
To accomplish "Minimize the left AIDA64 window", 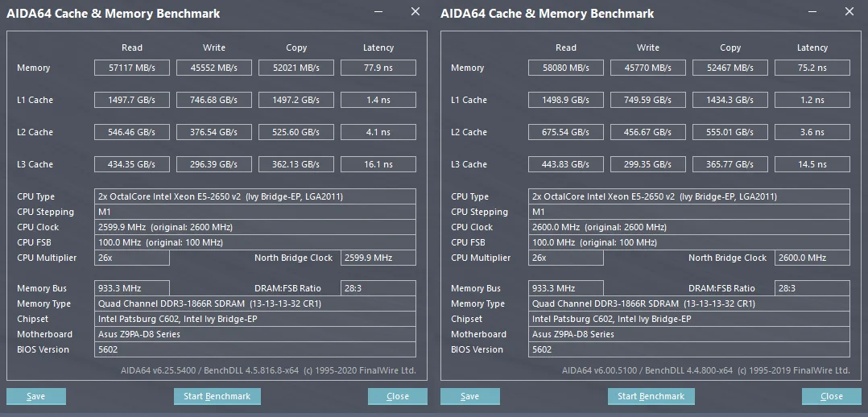I will pyautogui.click(x=378, y=11).
